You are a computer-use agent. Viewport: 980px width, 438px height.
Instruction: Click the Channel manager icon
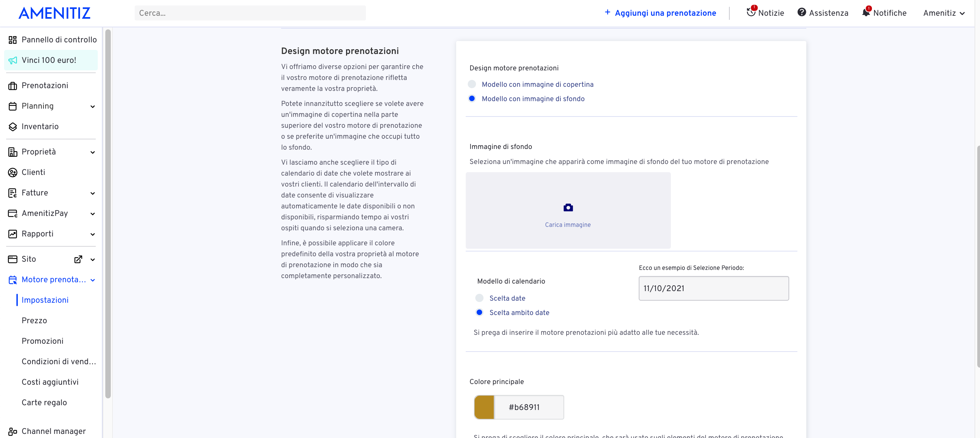(13, 432)
